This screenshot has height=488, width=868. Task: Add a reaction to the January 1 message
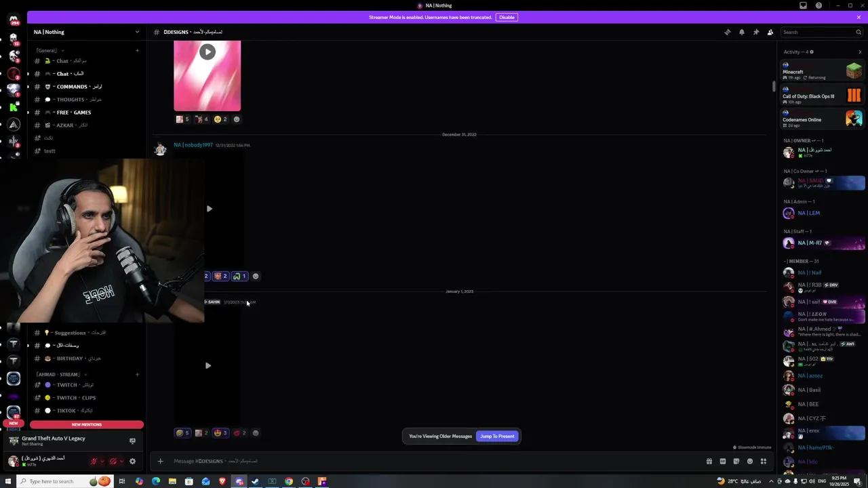pyautogui.click(x=256, y=433)
